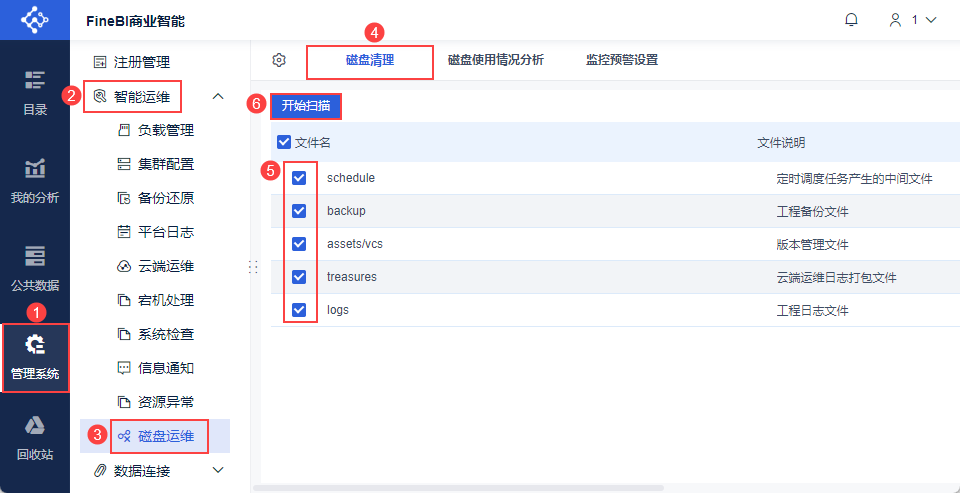Open the 管理系统 sidebar icon
The height and width of the screenshot is (493, 960).
tap(35, 357)
